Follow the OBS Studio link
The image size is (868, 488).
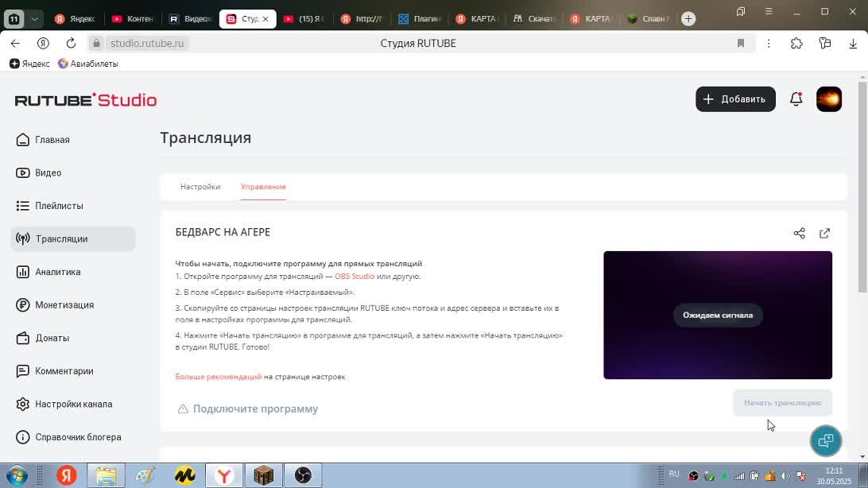point(355,276)
